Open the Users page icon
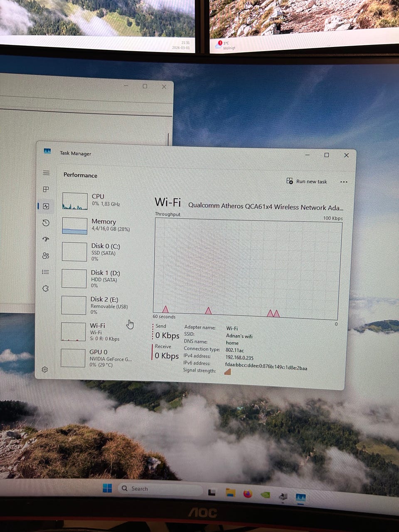Screen dimensions: 399x532 tap(46, 256)
